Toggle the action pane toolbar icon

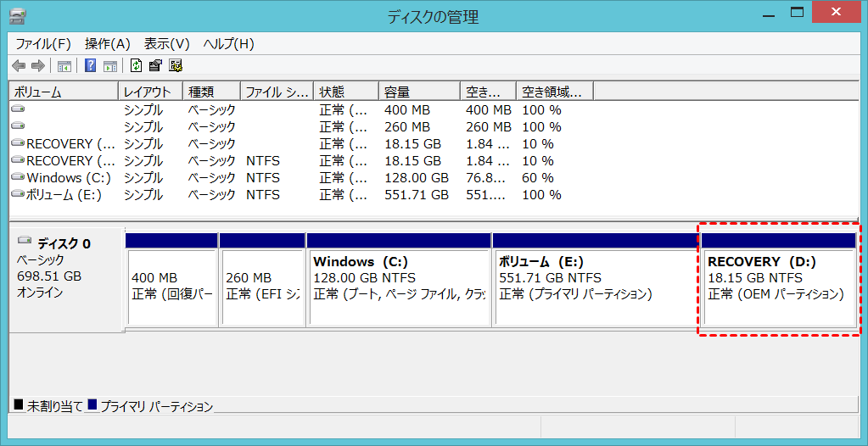[110, 66]
